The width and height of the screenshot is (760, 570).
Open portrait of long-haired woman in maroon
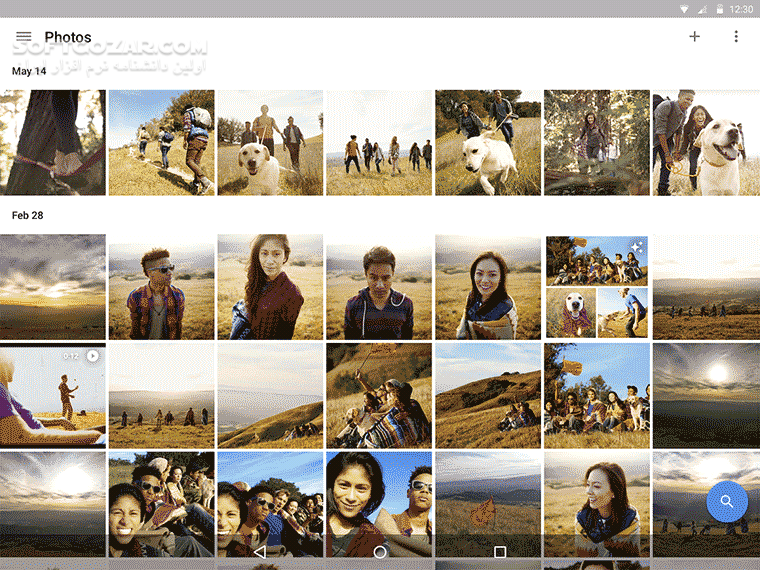coord(270,287)
